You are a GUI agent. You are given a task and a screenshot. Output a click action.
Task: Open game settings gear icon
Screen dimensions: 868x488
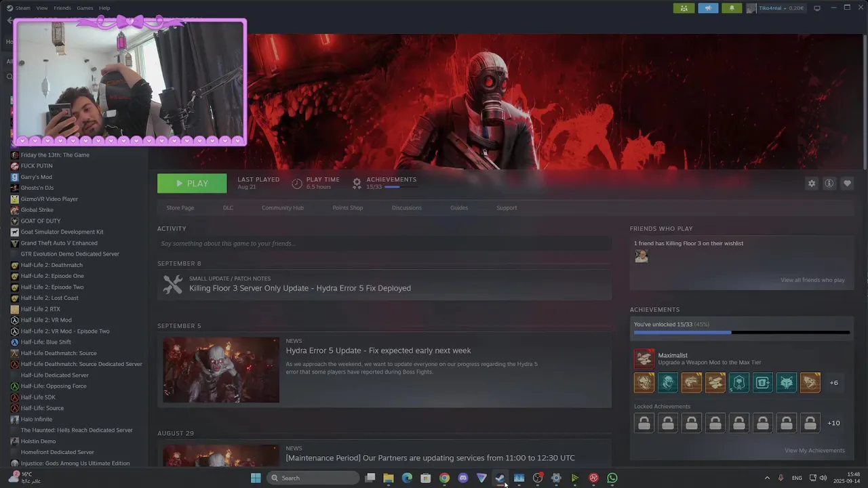[x=812, y=184]
